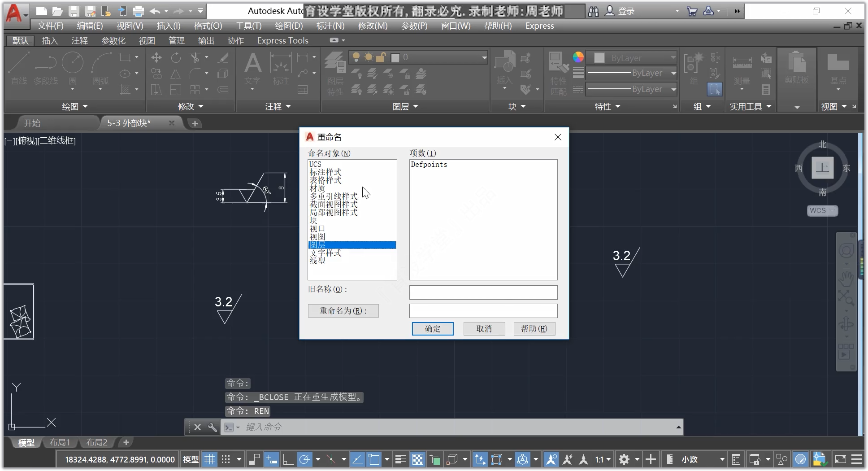
Task: Toggle dynamic input in status bar
Action: click(271, 459)
